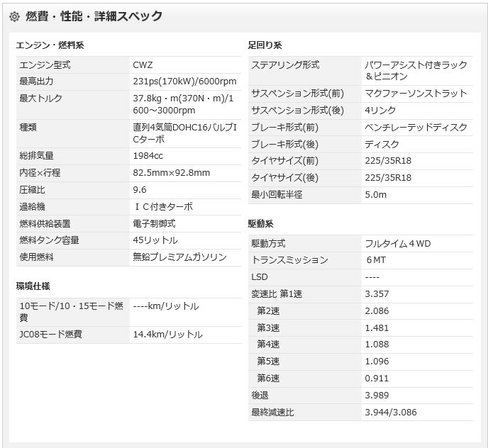Select 無鉛プレミアムガソリン fuel value

pos(179,257)
